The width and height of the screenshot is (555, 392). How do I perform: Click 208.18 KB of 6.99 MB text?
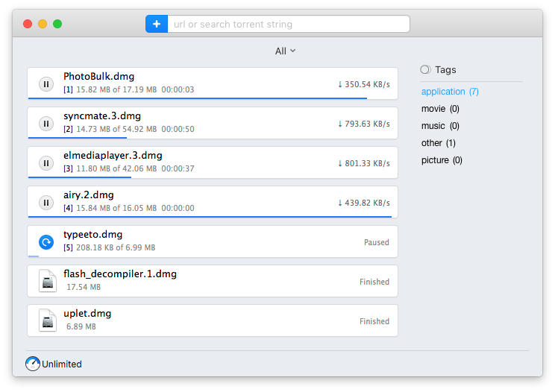[x=116, y=247]
